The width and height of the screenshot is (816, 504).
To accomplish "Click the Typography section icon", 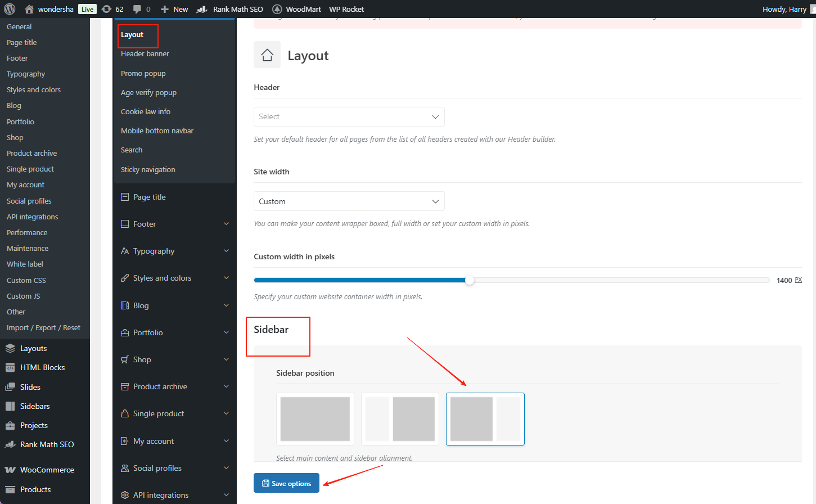I will click(125, 251).
